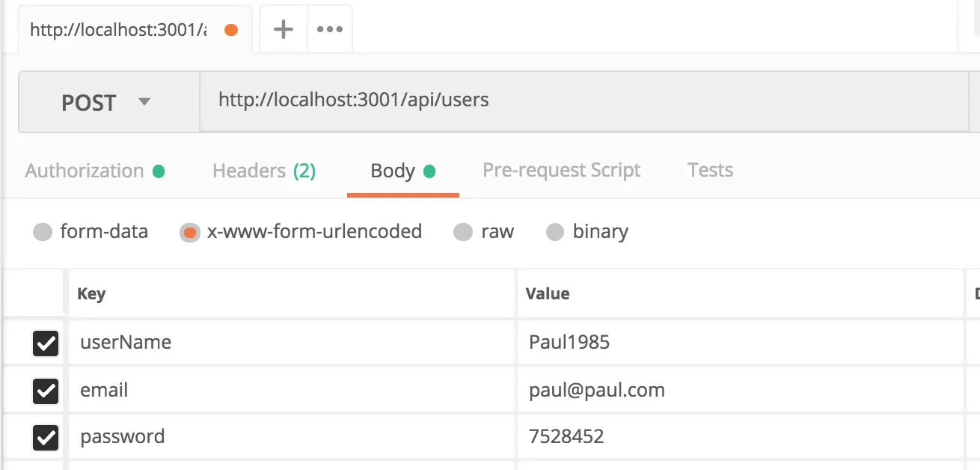The image size is (980, 470).
Task: Edit the userName value Paul1985
Action: click(x=569, y=343)
